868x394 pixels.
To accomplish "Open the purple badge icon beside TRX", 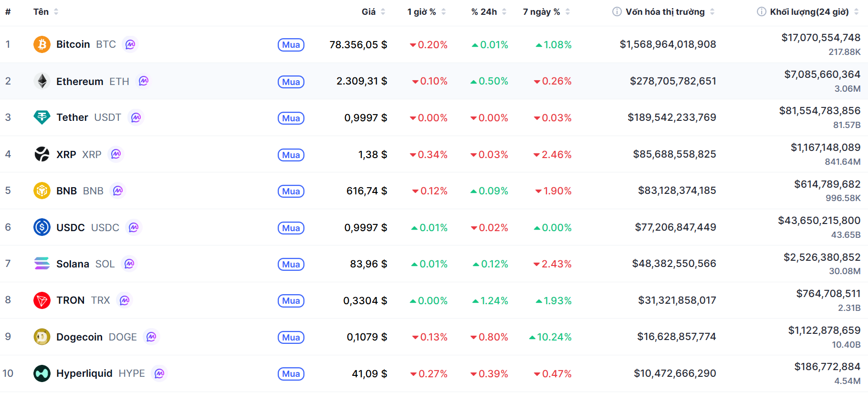I will [125, 300].
